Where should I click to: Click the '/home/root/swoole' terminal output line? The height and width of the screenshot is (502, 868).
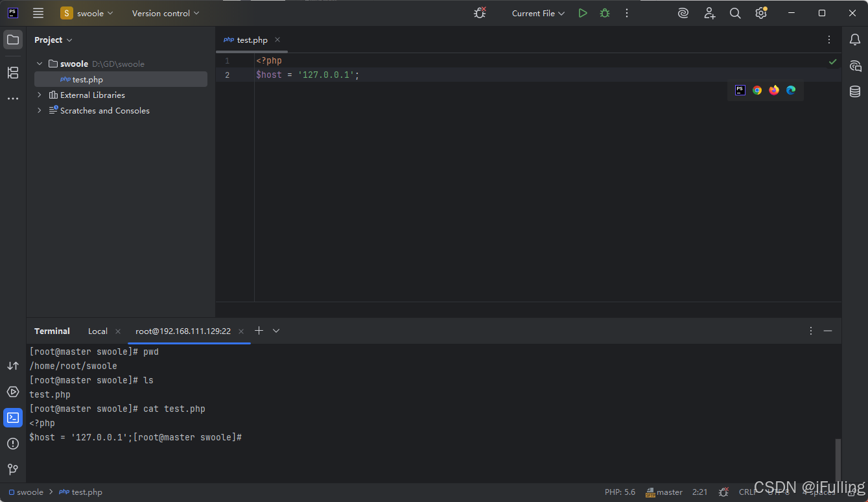tap(73, 366)
